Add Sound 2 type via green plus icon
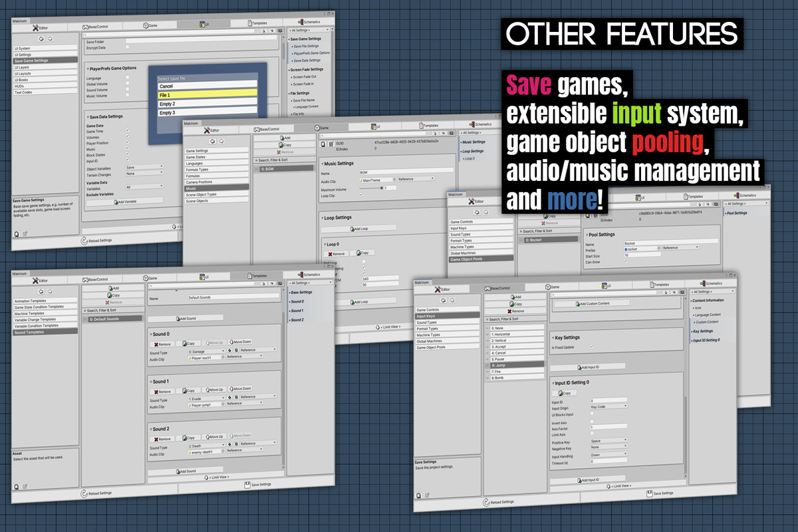This screenshot has width=798, height=532. click(x=229, y=444)
